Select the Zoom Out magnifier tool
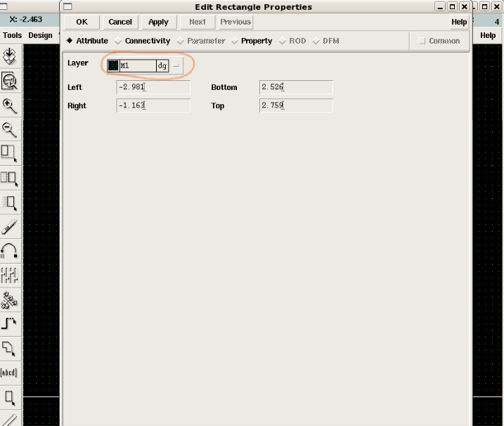This screenshot has height=426, width=504. (10, 129)
